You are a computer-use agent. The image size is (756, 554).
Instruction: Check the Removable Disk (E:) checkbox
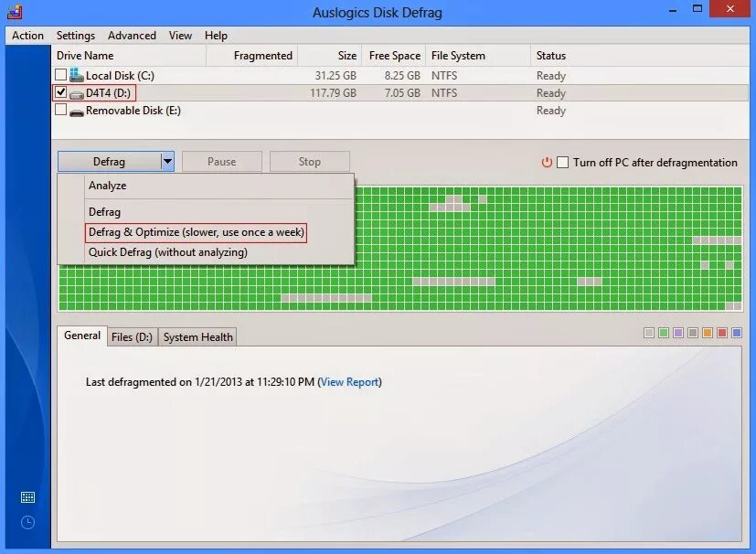coord(60,110)
